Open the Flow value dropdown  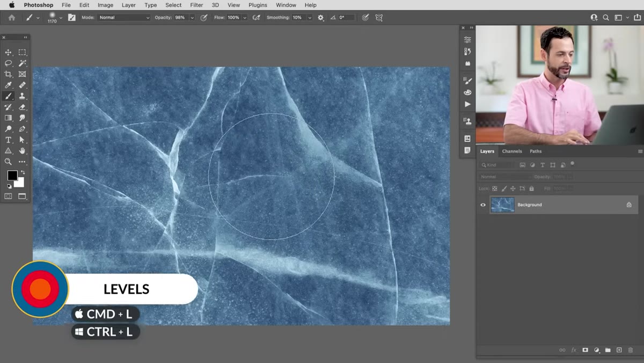pyautogui.click(x=245, y=18)
